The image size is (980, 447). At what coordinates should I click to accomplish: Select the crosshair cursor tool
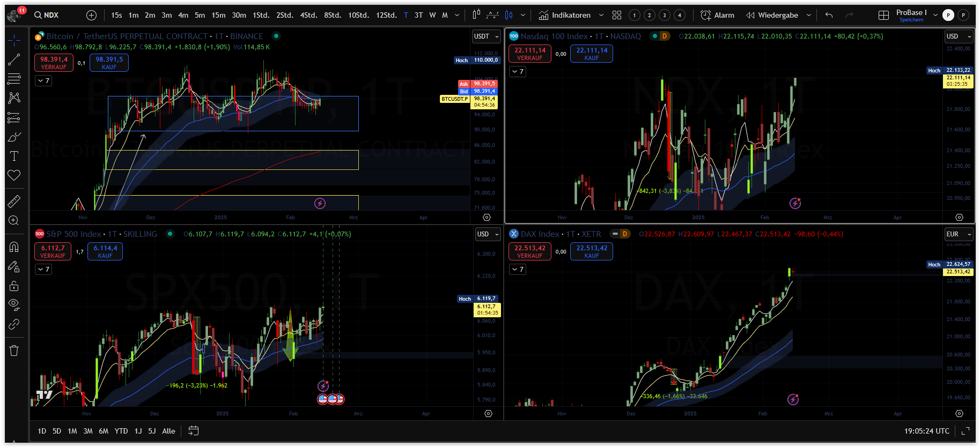[x=14, y=40]
